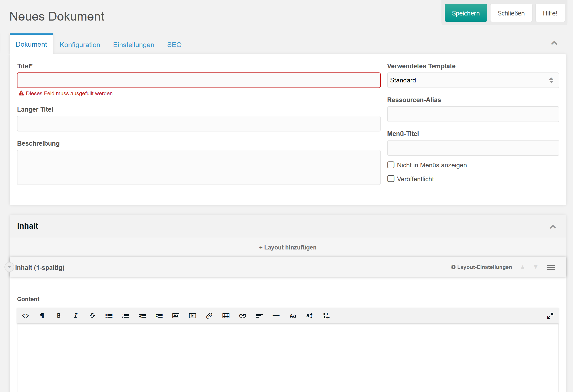This screenshot has height=392, width=573.
Task: Toggle HTML source view in editor
Action: click(x=25, y=316)
